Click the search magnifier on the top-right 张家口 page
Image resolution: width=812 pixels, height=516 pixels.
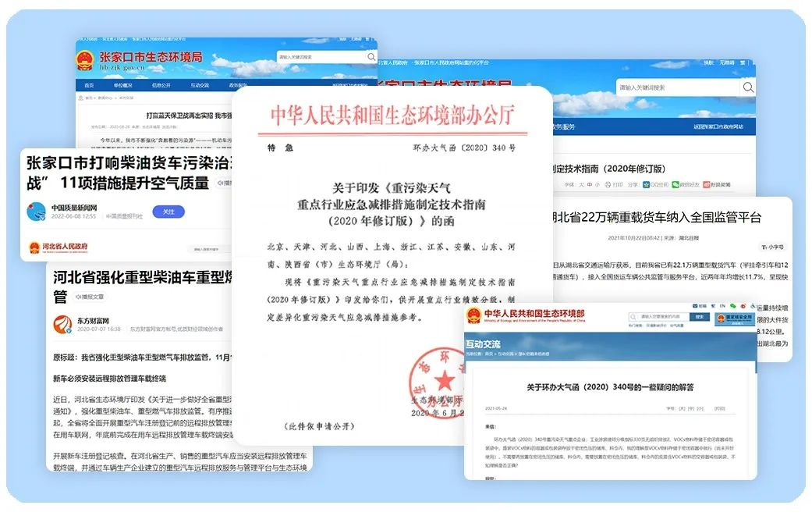point(748,87)
